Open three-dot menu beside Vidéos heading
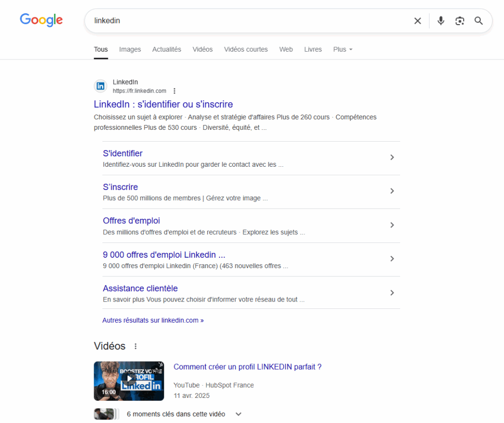504x423 pixels. 136,346
